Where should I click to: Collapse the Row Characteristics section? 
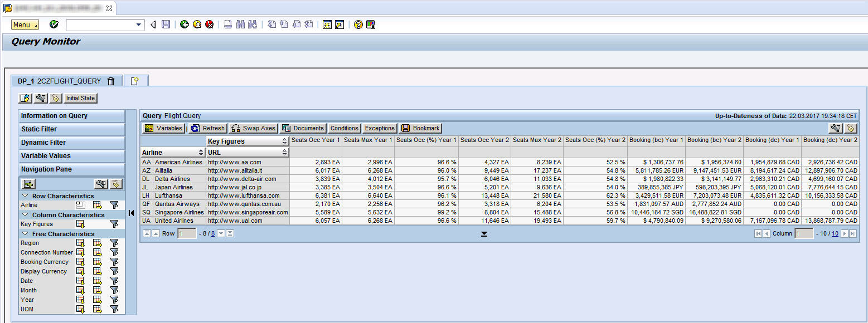coord(24,195)
